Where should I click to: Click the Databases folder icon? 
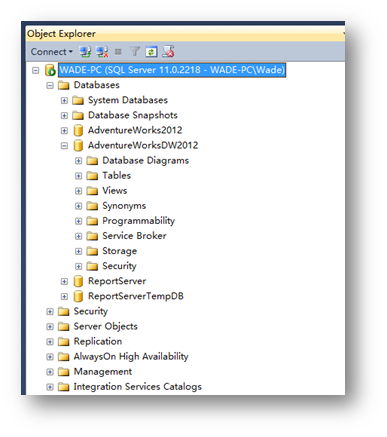click(63, 85)
